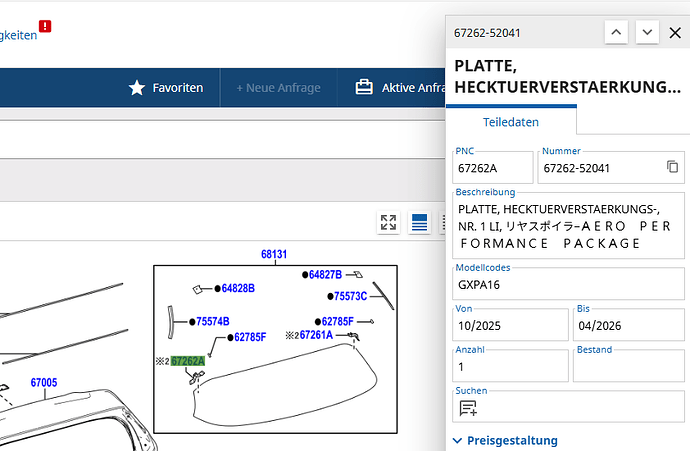Select part 64827B in the diagram
690x451 pixels.
tap(325, 274)
